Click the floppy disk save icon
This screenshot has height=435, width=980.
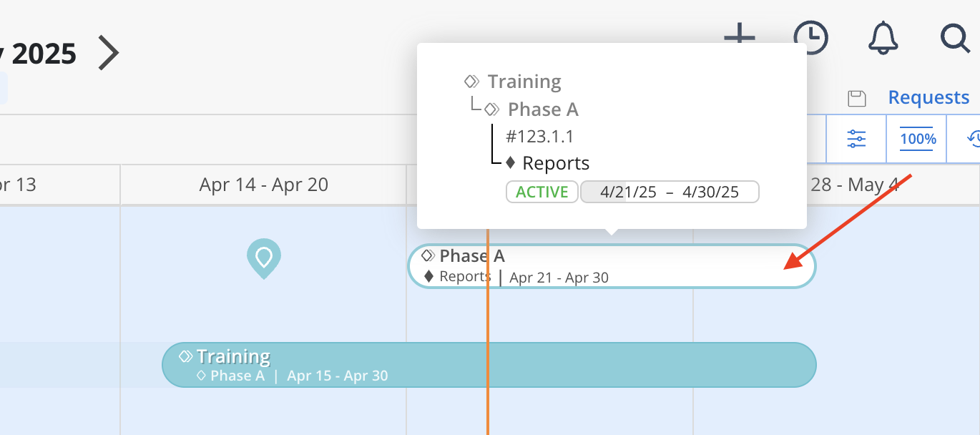[856, 98]
